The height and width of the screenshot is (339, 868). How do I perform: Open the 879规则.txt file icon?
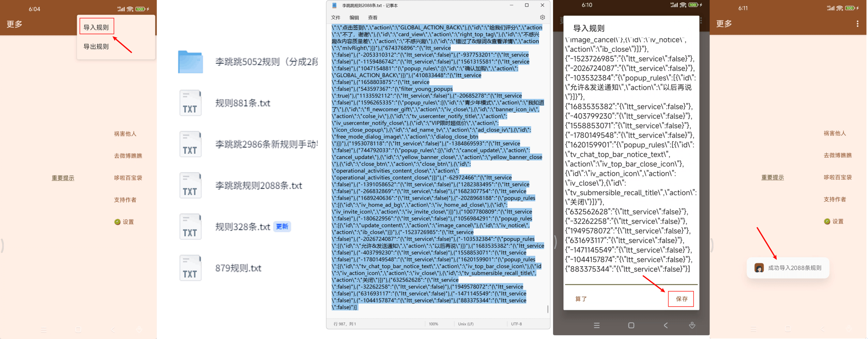coord(190,268)
